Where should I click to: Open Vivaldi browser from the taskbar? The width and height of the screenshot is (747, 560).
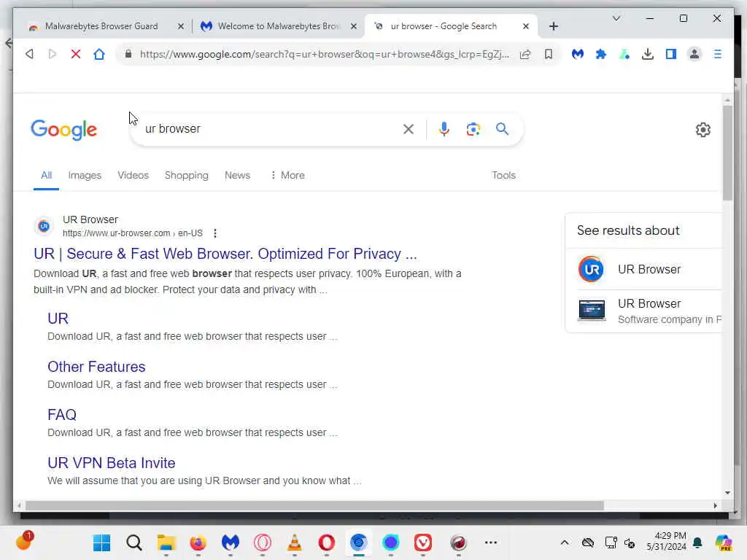pyautogui.click(x=423, y=542)
